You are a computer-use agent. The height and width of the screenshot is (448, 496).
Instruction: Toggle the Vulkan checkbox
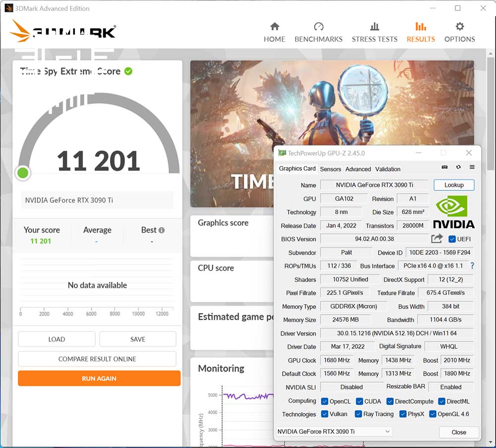point(324,414)
